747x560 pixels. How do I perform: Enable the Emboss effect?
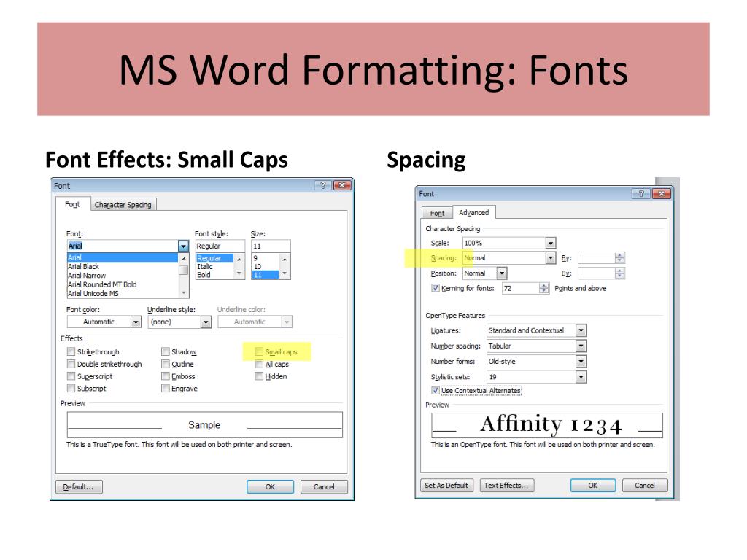pyautogui.click(x=166, y=376)
